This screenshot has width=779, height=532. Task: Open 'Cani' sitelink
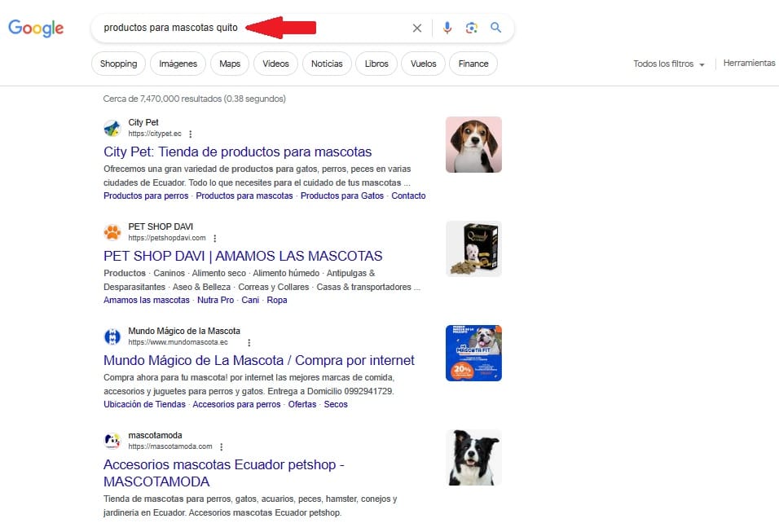pyautogui.click(x=250, y=300)
